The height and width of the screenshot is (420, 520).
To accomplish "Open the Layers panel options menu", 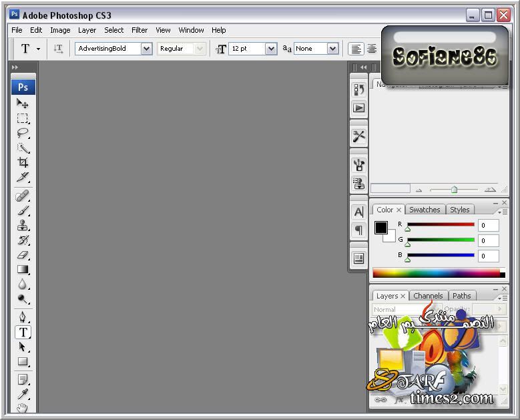I will coord(503,298).
